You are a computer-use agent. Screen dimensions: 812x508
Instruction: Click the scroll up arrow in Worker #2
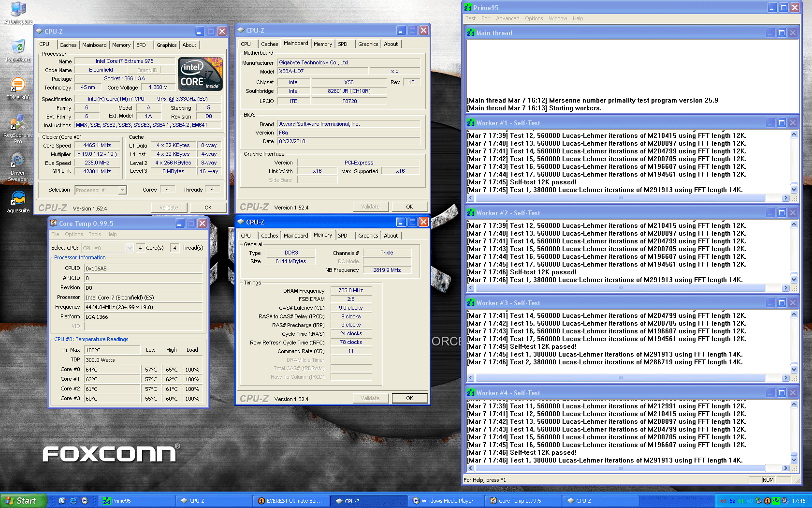[794, 225]
